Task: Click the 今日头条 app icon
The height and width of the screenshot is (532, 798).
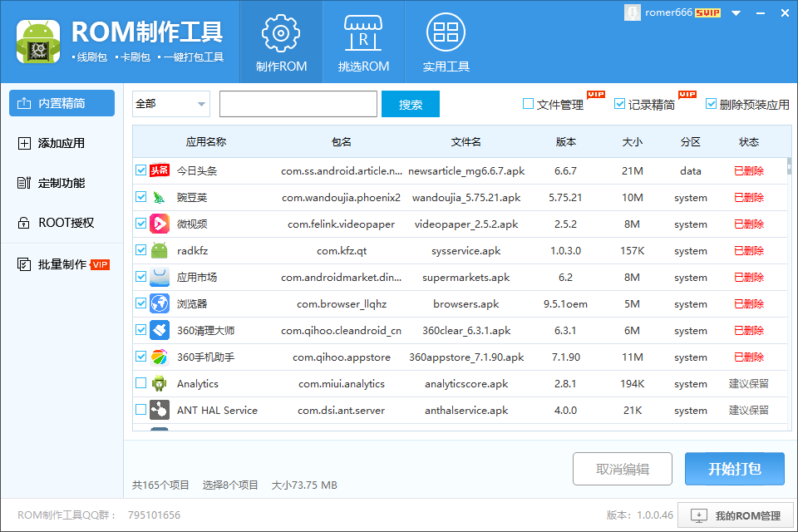Action: (x=160, y=170)
